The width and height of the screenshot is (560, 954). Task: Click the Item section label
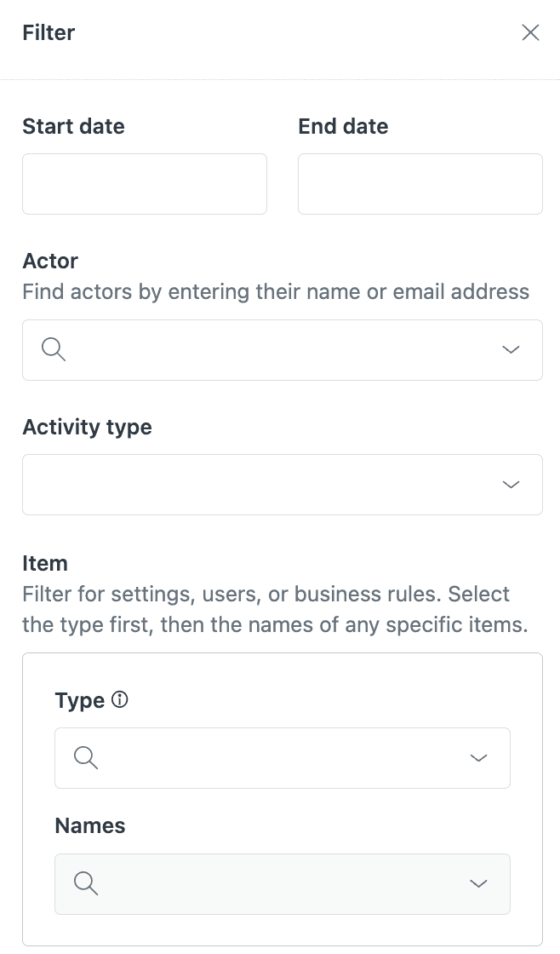45,563
